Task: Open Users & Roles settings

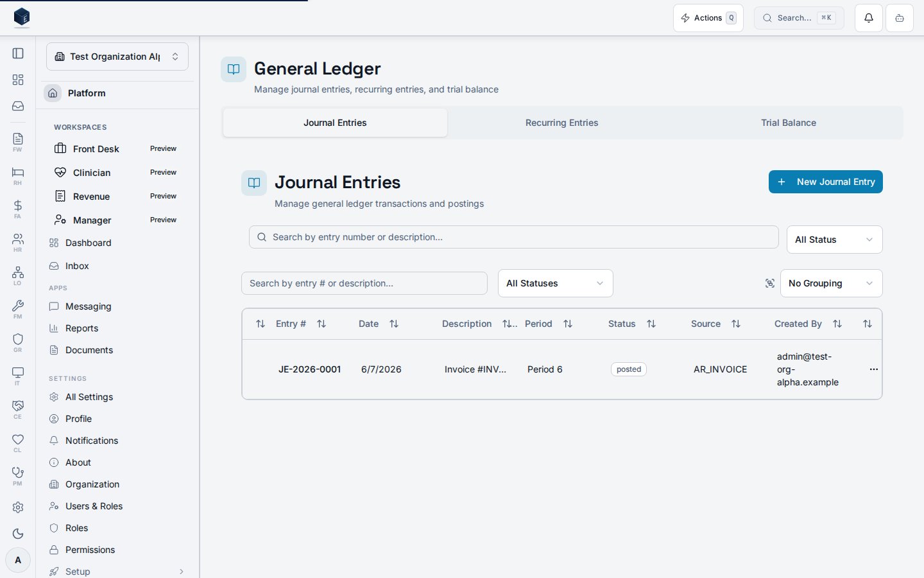Action: click(117, 506)
